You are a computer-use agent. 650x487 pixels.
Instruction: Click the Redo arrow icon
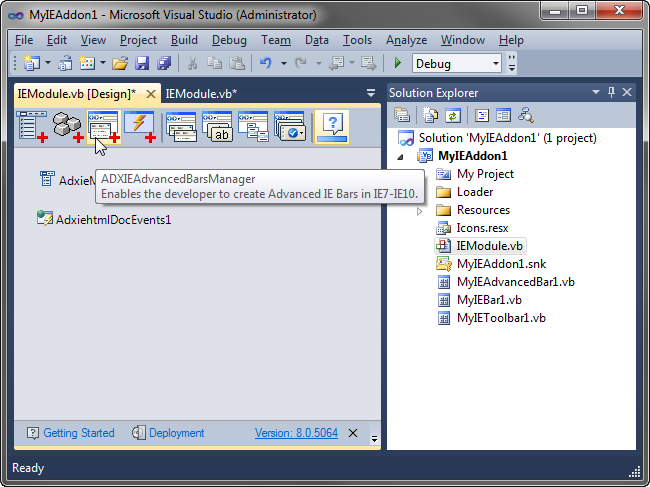tap(301, 63)
